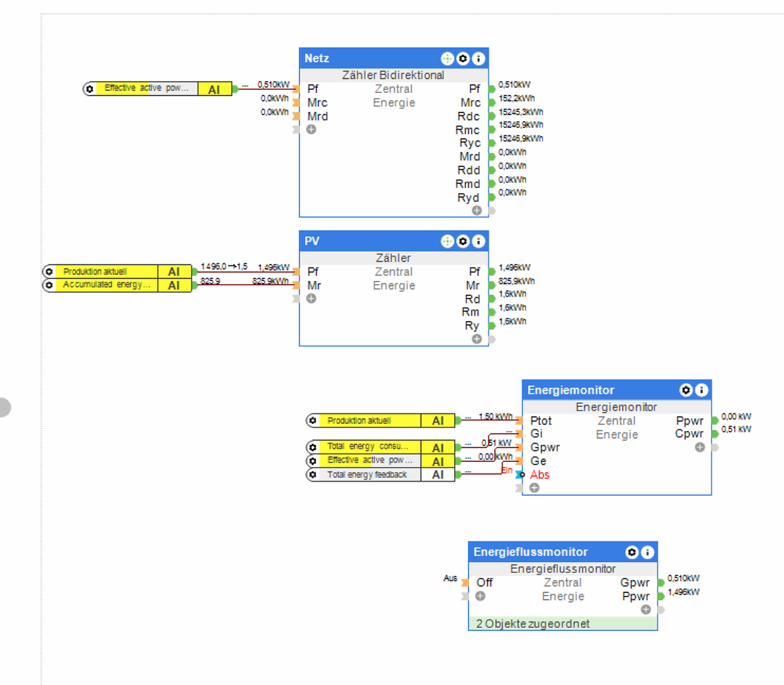Click the Ryc output label on Netz

(470, 143)
